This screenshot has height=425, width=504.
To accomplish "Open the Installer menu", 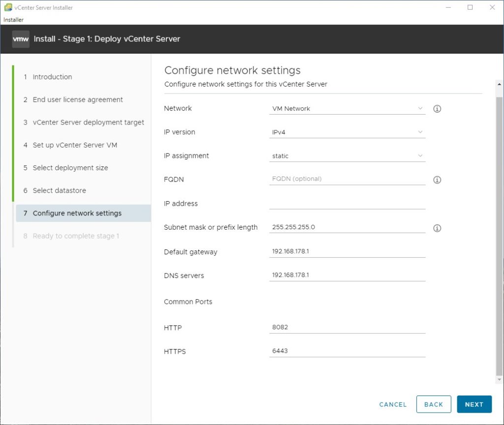I will (x=13, y=20).
